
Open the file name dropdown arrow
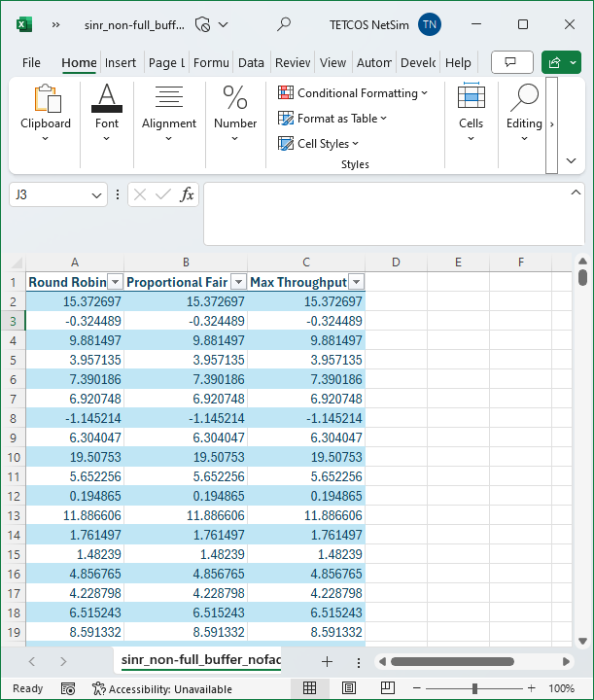click(x=224, y=24)
